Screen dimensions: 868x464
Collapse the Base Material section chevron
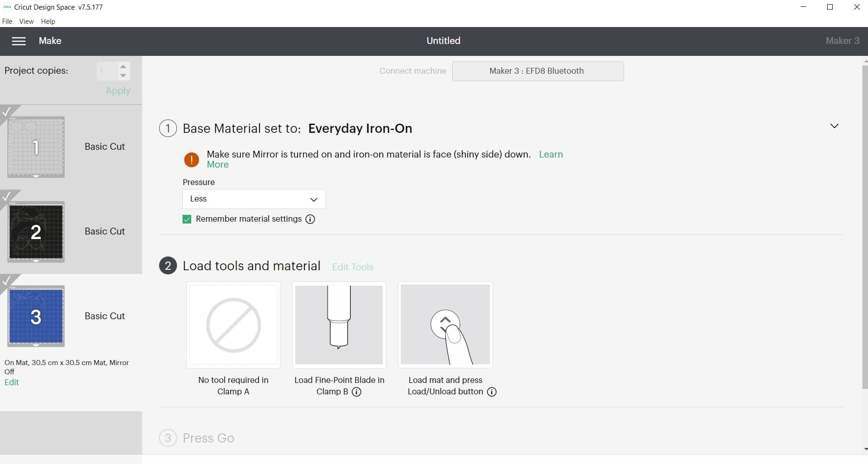click(x=834, y=126)
